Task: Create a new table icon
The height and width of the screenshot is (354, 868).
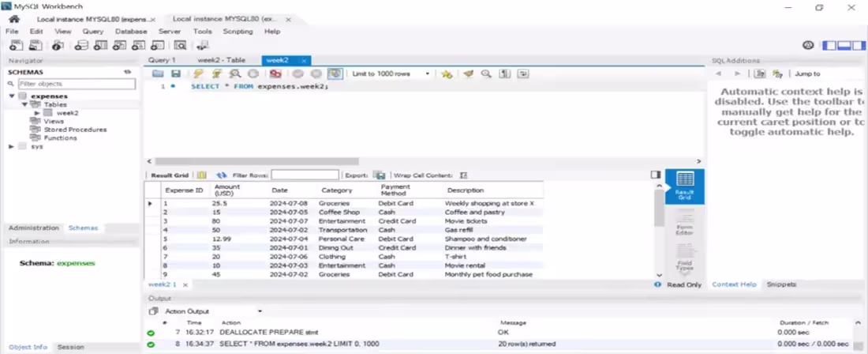Action: [101, 45]
